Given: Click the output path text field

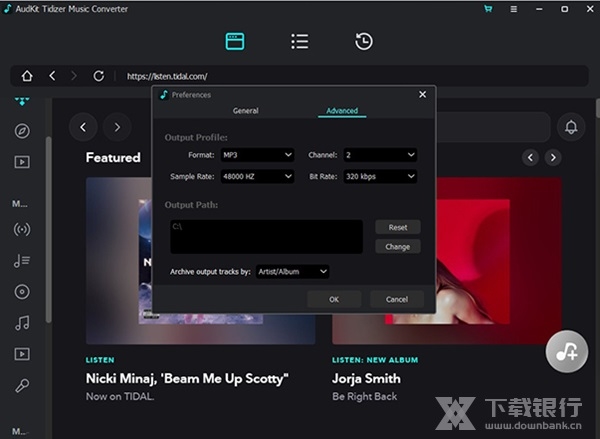Looking at the screenshot, I should [265, 236].
